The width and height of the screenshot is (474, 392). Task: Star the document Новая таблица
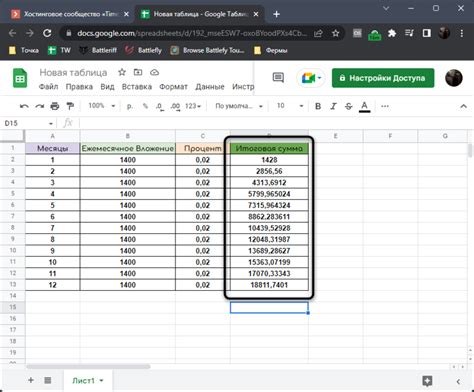122,72
